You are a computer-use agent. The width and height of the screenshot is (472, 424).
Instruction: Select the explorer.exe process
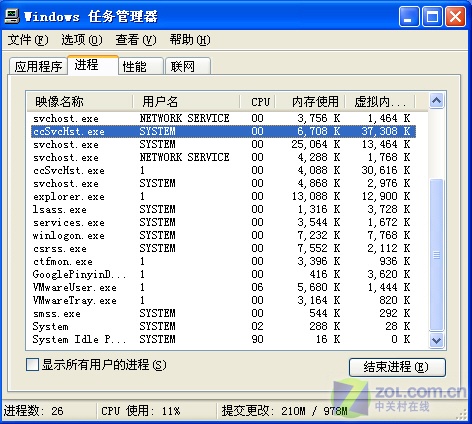tap(223, 196)
